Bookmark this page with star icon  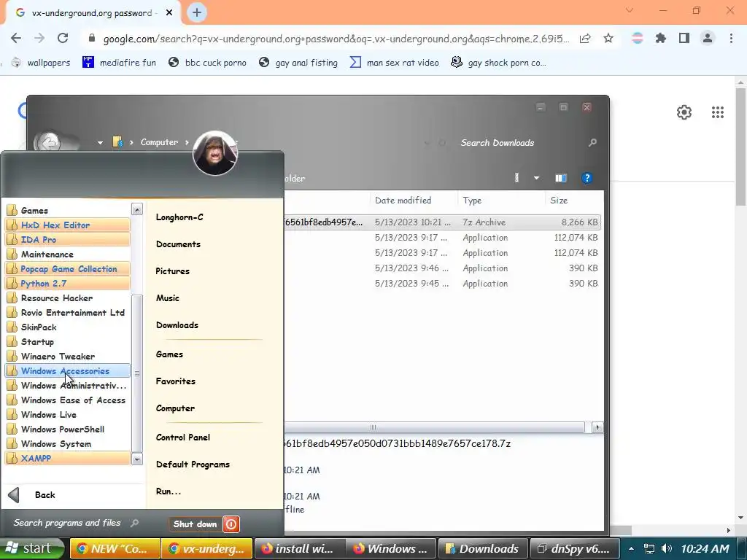click(608, 38)
